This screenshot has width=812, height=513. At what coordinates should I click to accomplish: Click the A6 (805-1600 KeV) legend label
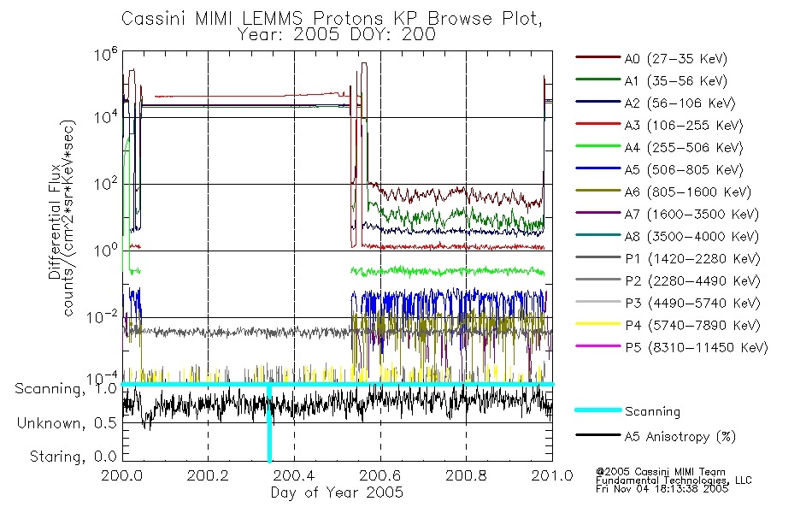click(x=688, y=192)
